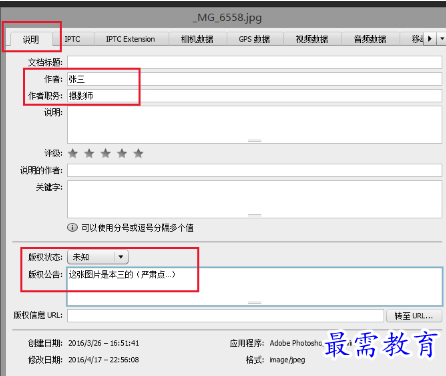The image size is (446, 376).
Task: Click the modified date 2016/4/17 – 22:56:08
Action: pyautogui.click(x=104, y=360)
